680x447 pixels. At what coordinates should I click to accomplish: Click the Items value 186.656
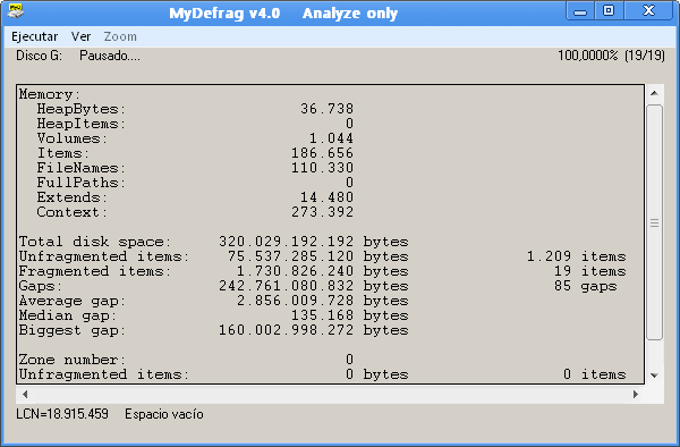click(x=322, y=153)
